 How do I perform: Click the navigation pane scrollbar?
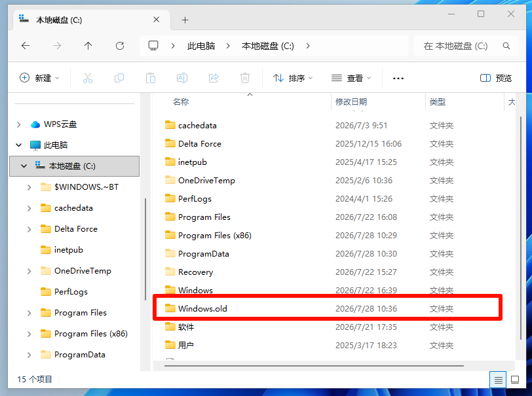click(x=145, y=249)
